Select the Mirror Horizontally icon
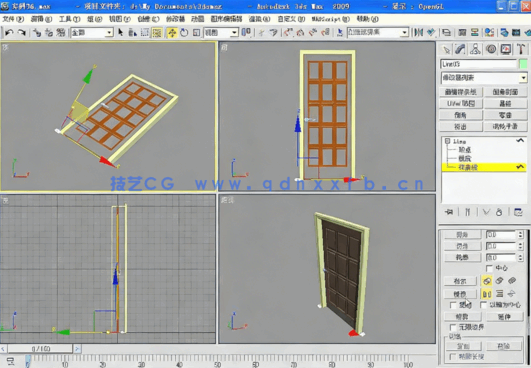Image resolution: width=531 pixels, height=368 pixels. [487, 294]
